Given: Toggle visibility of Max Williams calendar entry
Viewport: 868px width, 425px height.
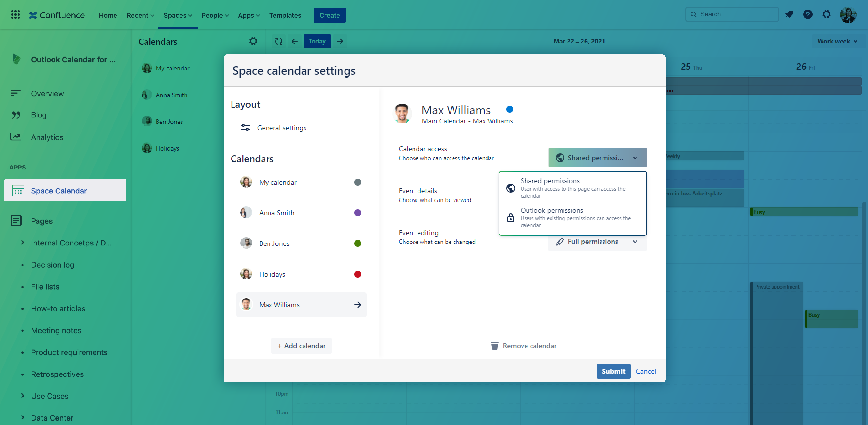Looking at the screenshot, I should pyautogui.click(x=358, y=305).
